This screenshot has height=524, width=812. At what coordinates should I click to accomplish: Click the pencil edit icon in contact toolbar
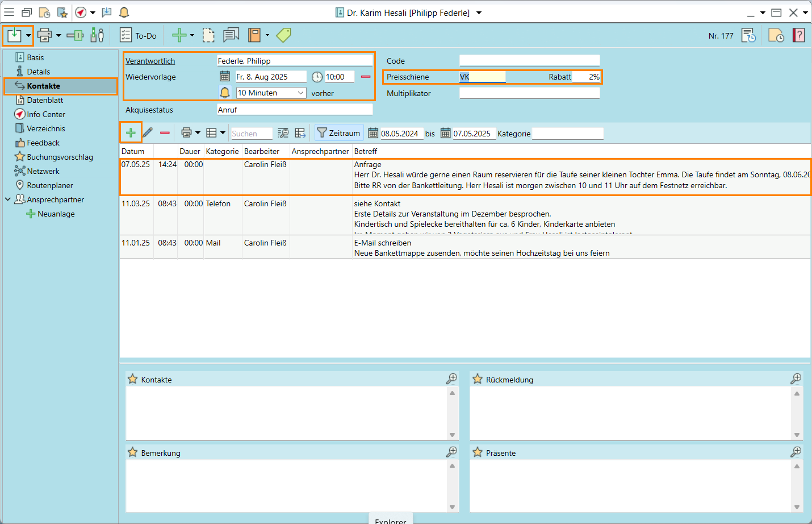pyautogui.click(x=148, y=133)
